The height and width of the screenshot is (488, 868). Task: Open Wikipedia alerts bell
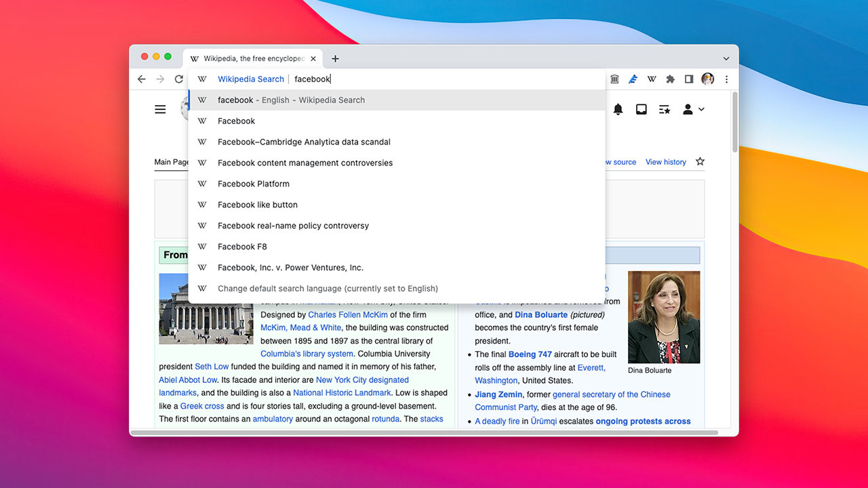tap(618, 109)
